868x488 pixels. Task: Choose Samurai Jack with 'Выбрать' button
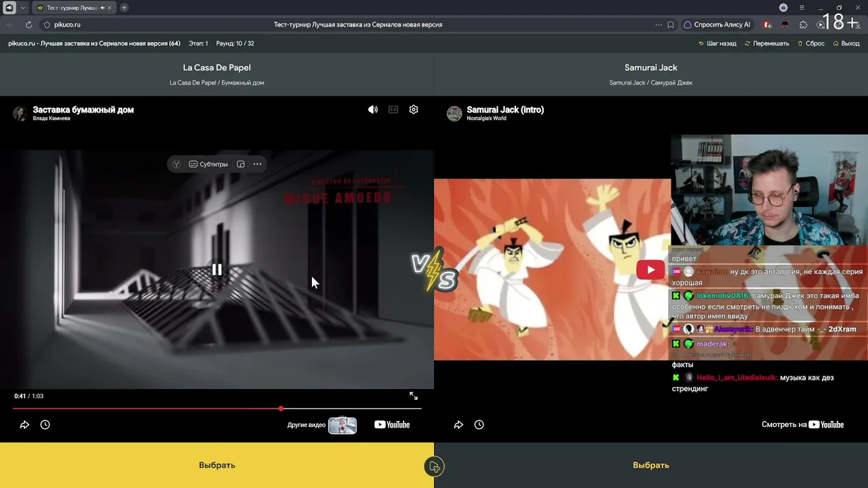coord(651,465)
